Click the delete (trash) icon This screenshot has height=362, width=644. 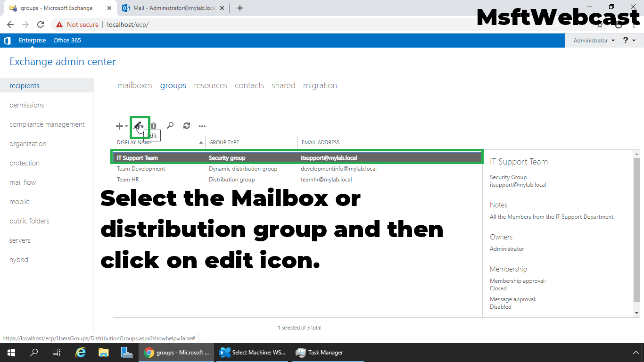click(153, 126)
